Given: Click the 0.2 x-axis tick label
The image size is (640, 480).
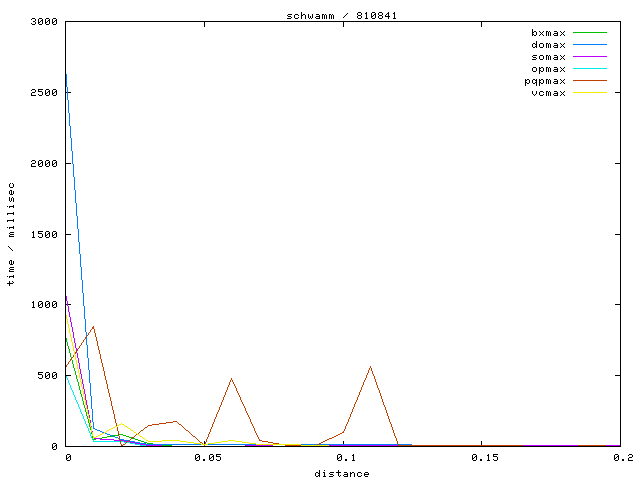Looking at the screenshot, I should [x=624, y=457].
